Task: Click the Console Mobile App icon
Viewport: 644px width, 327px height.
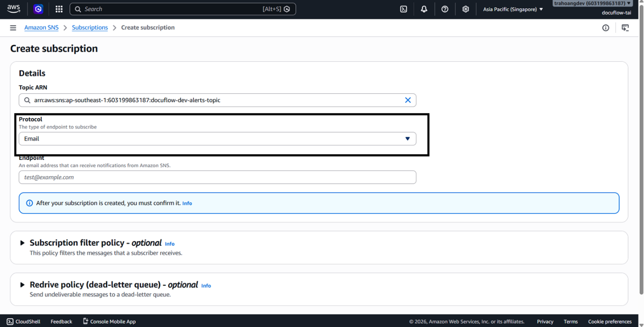Action: click(86, 321)
